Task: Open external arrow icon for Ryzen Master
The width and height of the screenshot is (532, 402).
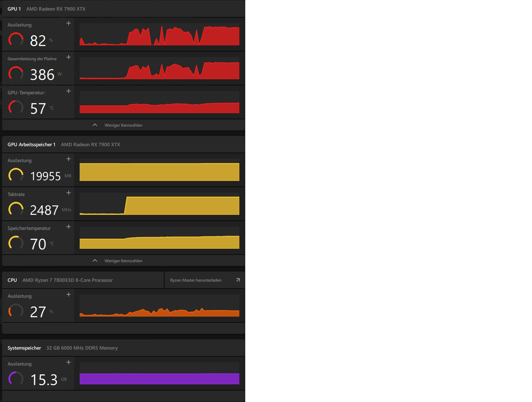Action: [x=238, y=280]
